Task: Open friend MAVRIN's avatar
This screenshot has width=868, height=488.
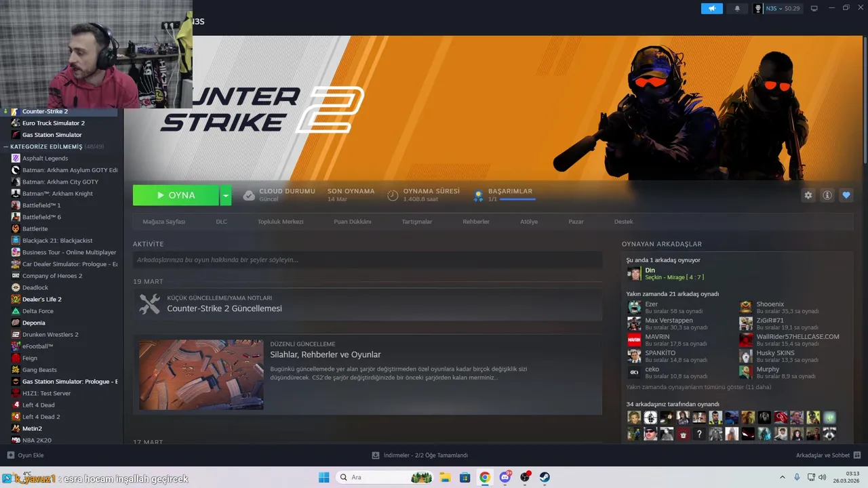Action: [634, 340]
